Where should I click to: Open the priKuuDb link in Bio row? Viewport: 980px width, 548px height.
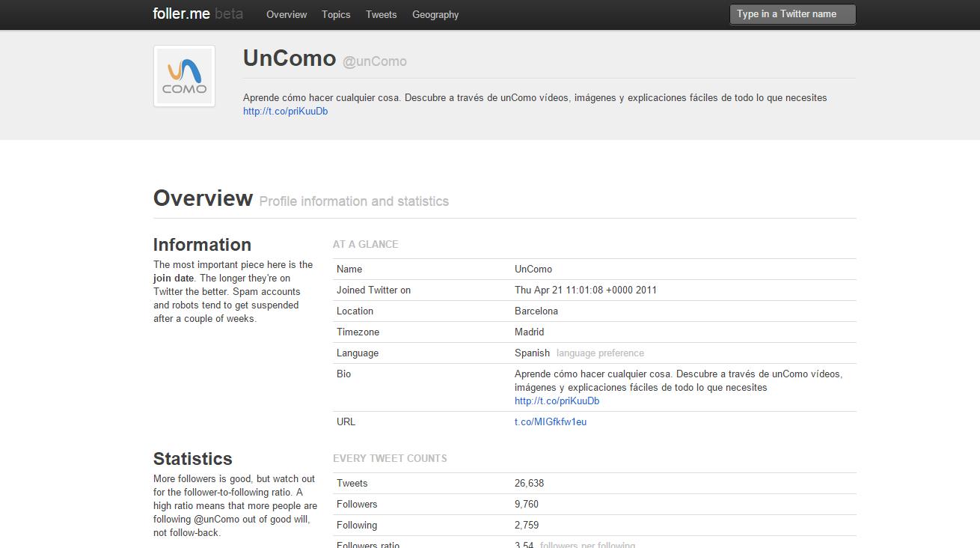pos(557,401)
